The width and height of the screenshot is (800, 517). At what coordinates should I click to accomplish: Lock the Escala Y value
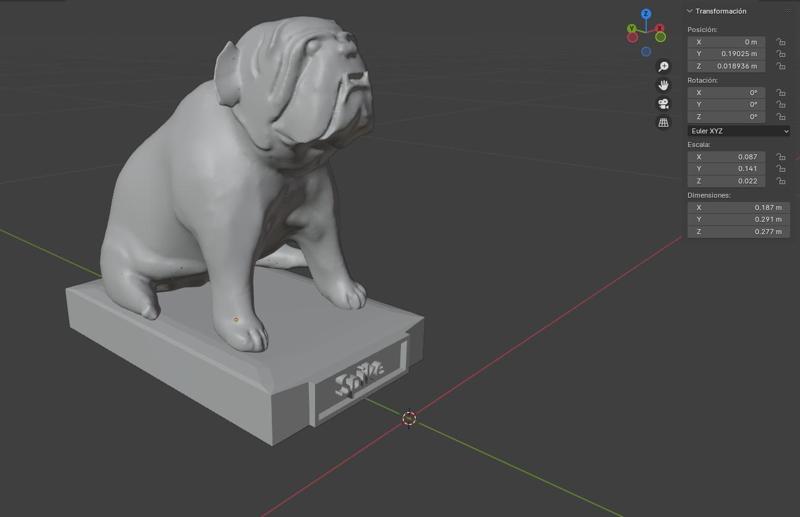coord(781,168)
